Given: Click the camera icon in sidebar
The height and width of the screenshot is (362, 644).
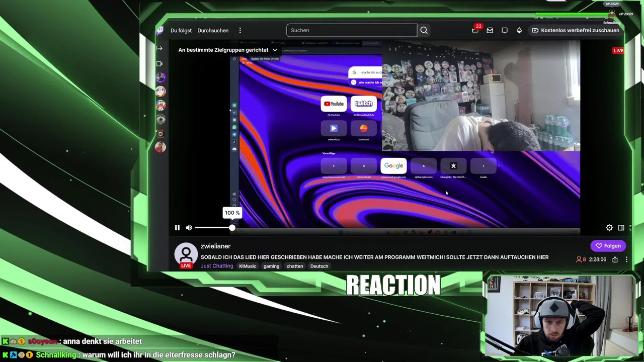Looking at the screenshot, I should [159, 64].
